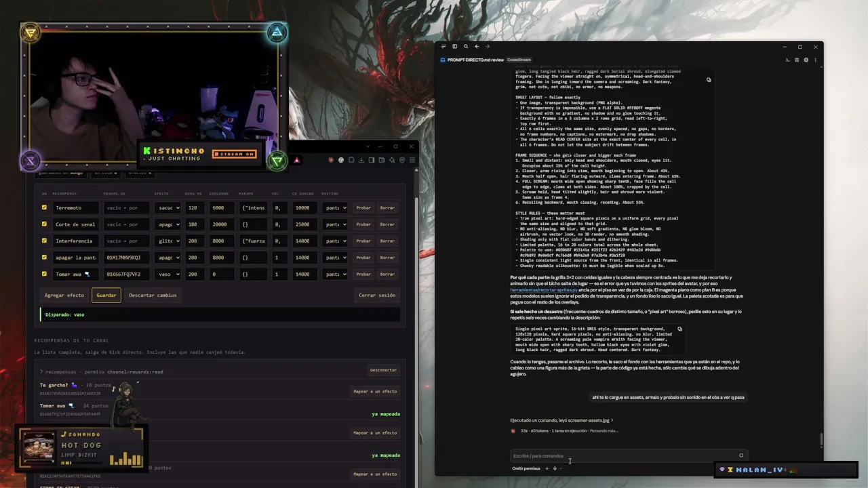The width and height of the screenshot is (868, 488).
Task: Click the AI sparkle icon in browser toolbar
Action: (393, 160)
